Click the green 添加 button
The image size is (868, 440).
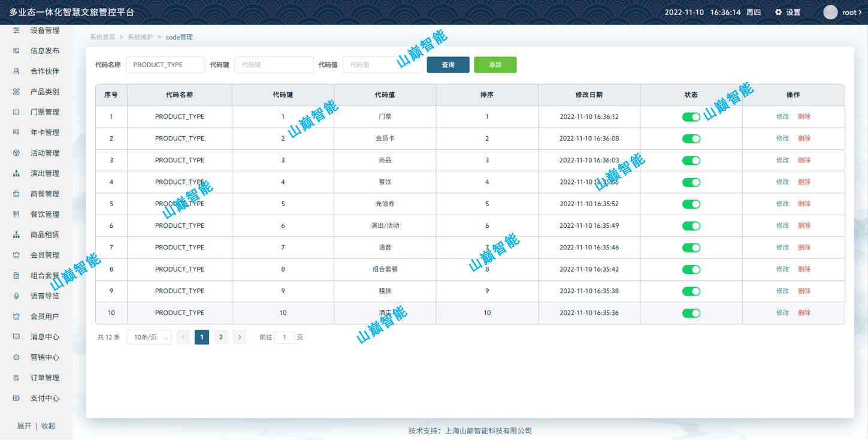pyautogui.click(x=495, y=65)
